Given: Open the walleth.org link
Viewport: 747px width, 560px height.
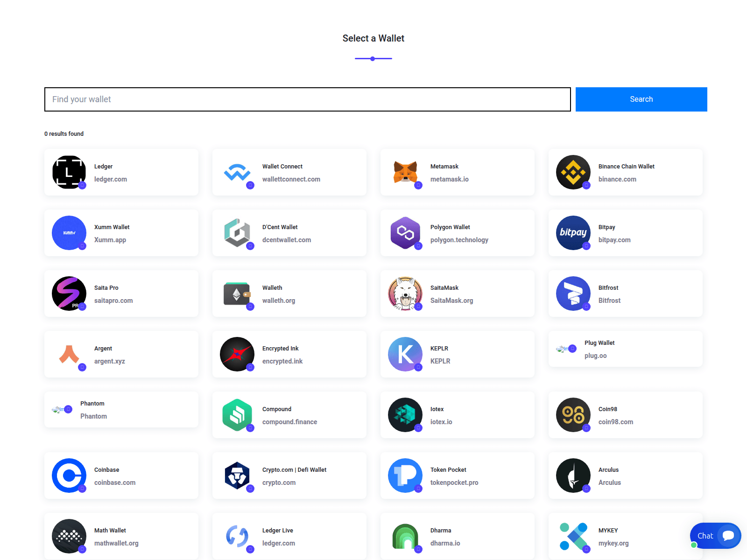Looking at the screenshot, I should 279,301.
